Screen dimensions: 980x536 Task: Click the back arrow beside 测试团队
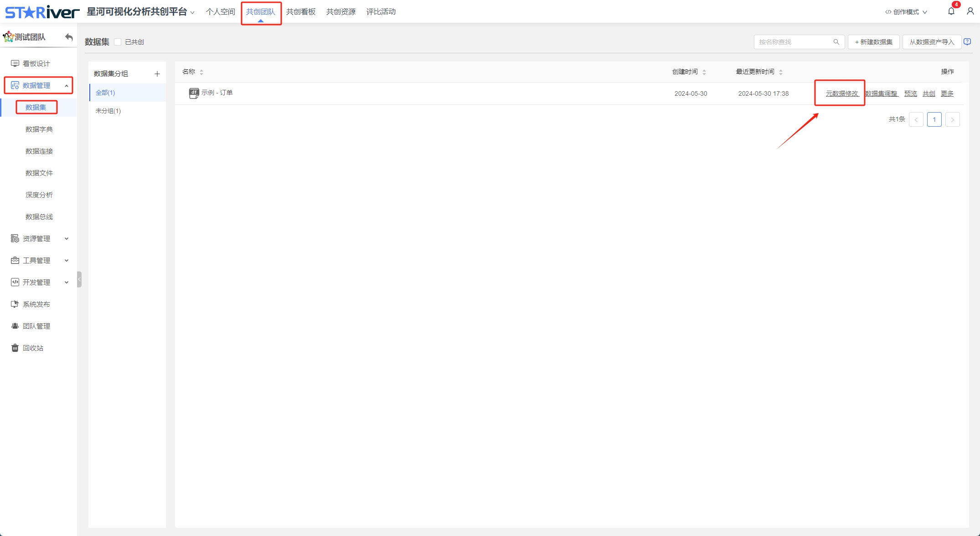point(69,37)
